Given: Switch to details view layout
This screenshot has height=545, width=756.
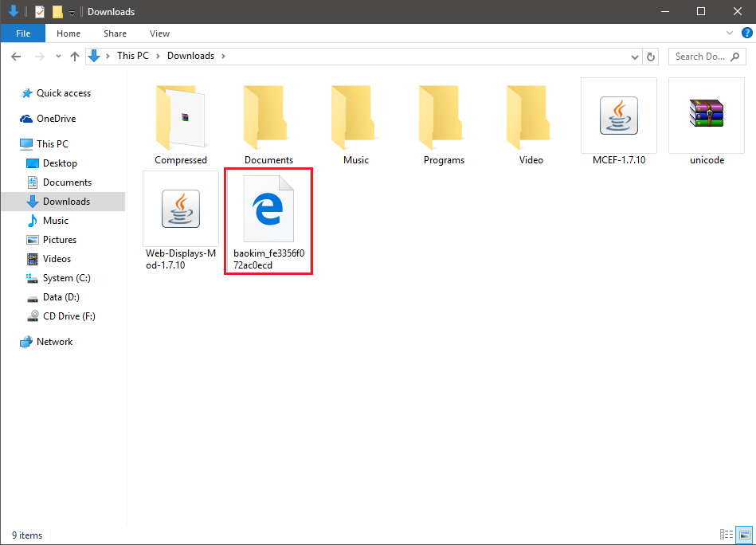Looking at the screenshot, I should [x=726, y=535].
